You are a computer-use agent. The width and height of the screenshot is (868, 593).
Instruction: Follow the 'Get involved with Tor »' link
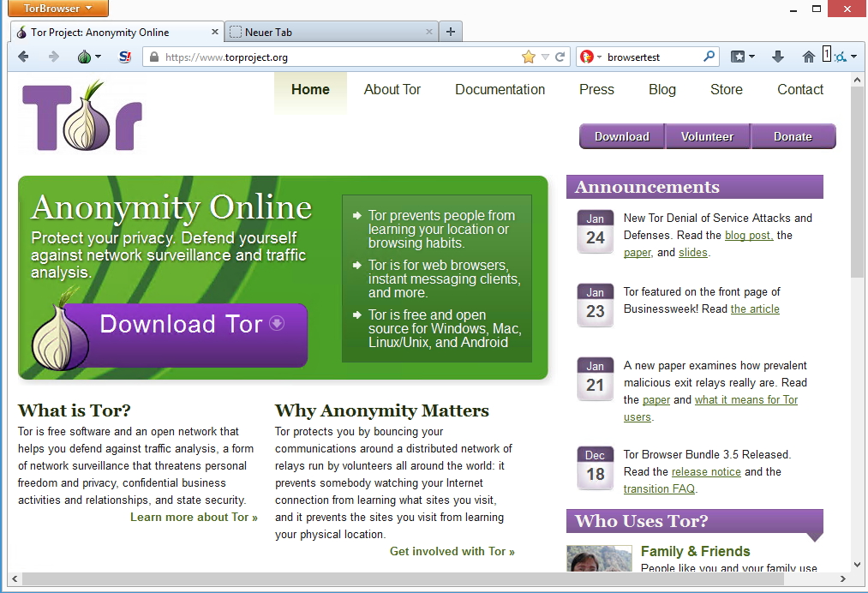(x=452, y=552)
